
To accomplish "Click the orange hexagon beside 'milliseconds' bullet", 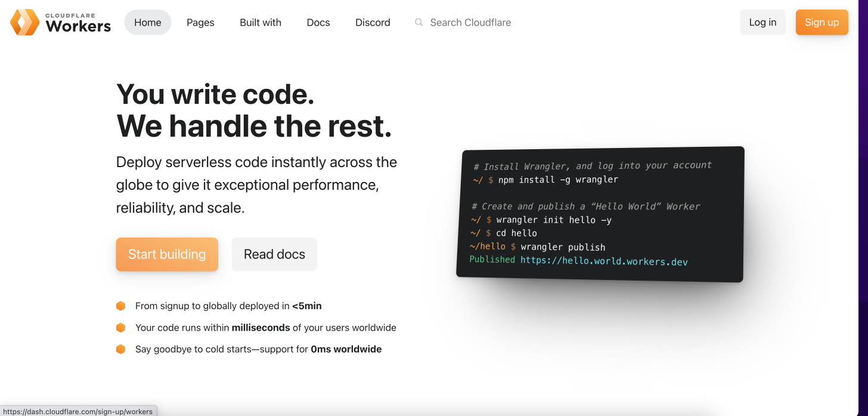I will 121,328.
